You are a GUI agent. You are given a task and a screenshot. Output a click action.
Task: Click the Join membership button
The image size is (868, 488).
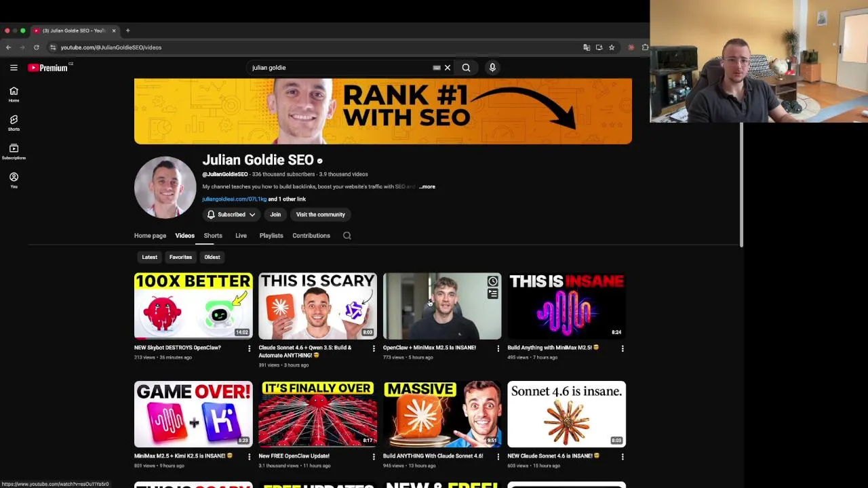pyautogui.click(x=275, y=214)
